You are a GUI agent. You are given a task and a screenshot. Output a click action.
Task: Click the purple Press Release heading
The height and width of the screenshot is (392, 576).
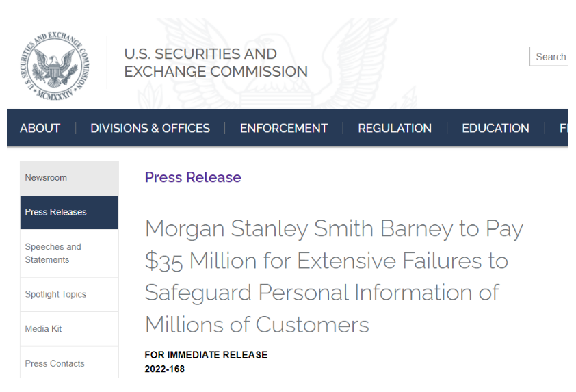pos(193,177)
